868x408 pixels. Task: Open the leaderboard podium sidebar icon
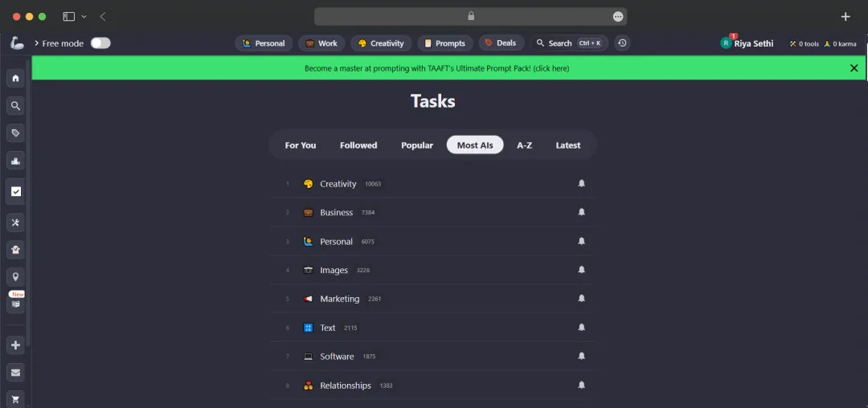coord(15,161)
